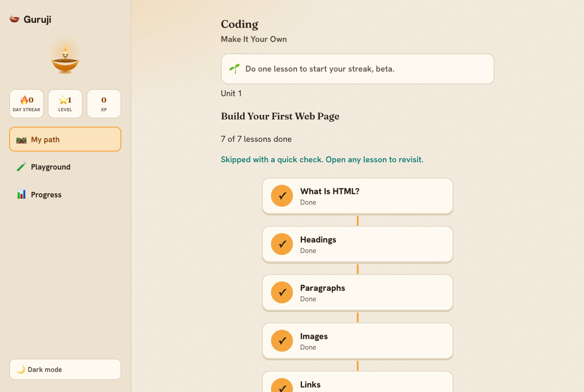This screenshot has width=584, height=392.
Task: Open the Playground section
Action: 65,167
